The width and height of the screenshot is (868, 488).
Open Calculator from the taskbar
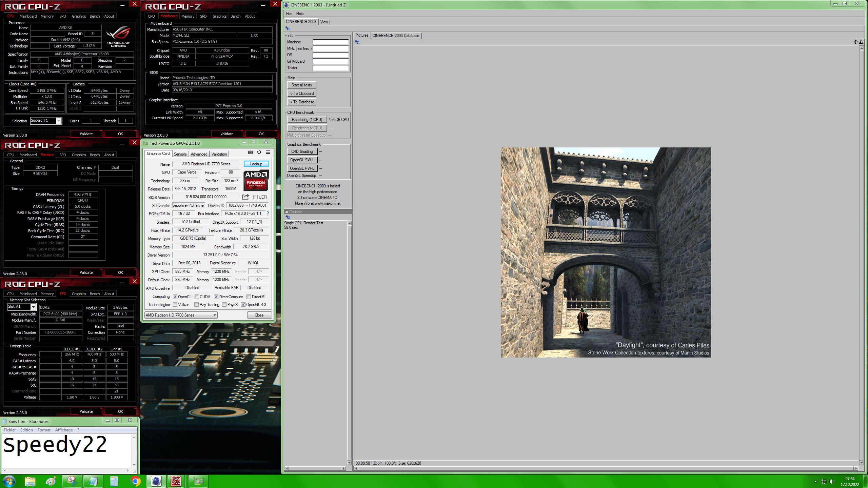click(x=114, y=481)
